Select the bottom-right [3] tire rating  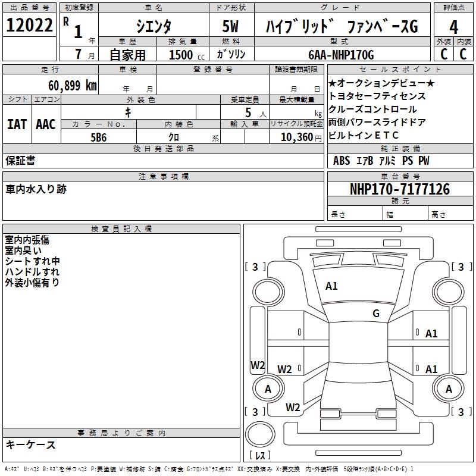tap(461, 412)
